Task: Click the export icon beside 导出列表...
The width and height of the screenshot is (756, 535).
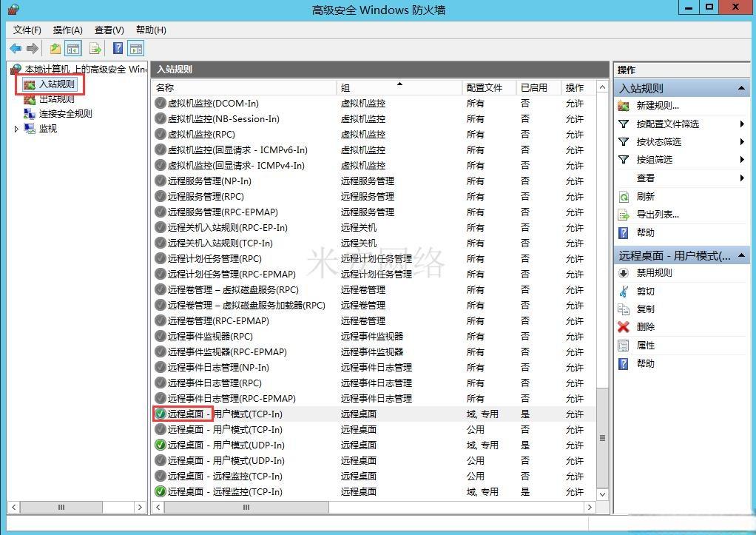Action: [x=624, y=215]
